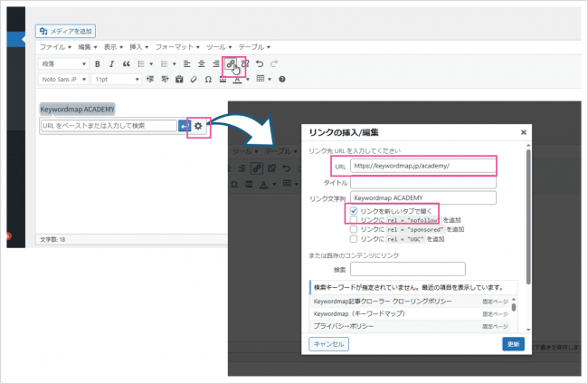Increase indent with the indent icon
Viewport: 588px width, 384px height.
pos(165,79)
